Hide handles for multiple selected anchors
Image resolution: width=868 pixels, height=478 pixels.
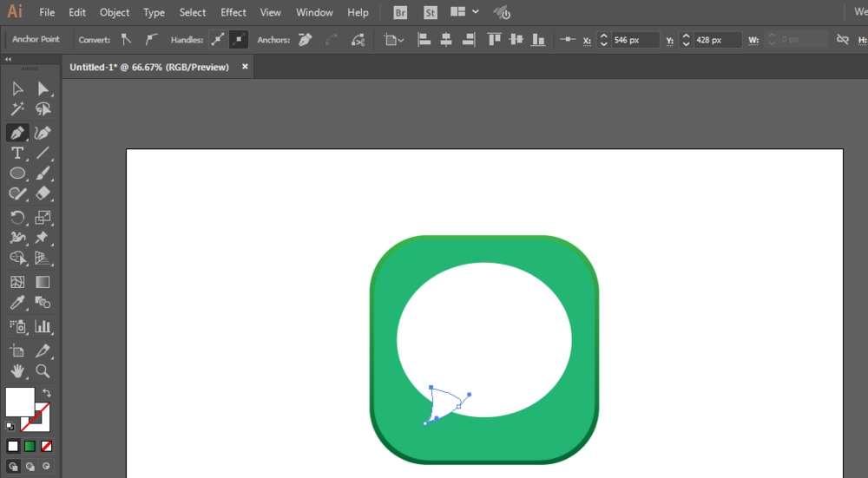pos(239,39)
